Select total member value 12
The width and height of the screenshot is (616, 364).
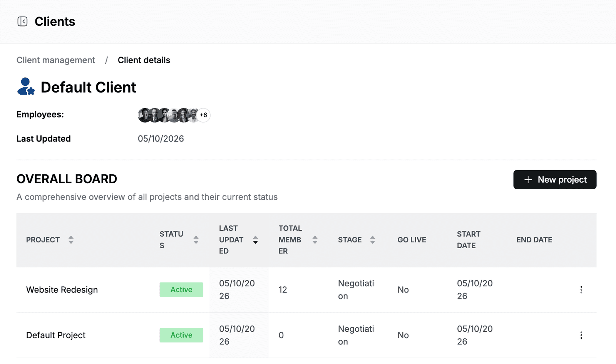[x=283, y=290]
